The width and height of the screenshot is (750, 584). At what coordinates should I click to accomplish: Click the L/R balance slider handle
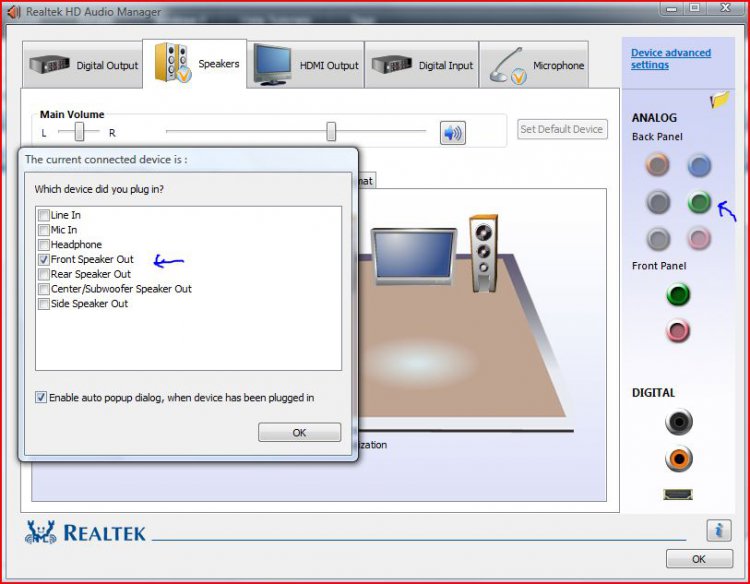point(79,131)
